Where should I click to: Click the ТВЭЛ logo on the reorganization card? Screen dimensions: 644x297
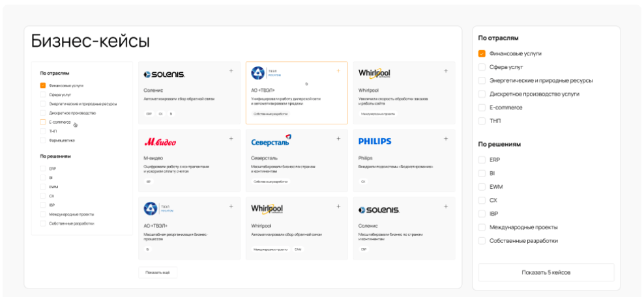click(x=158, y=208)
